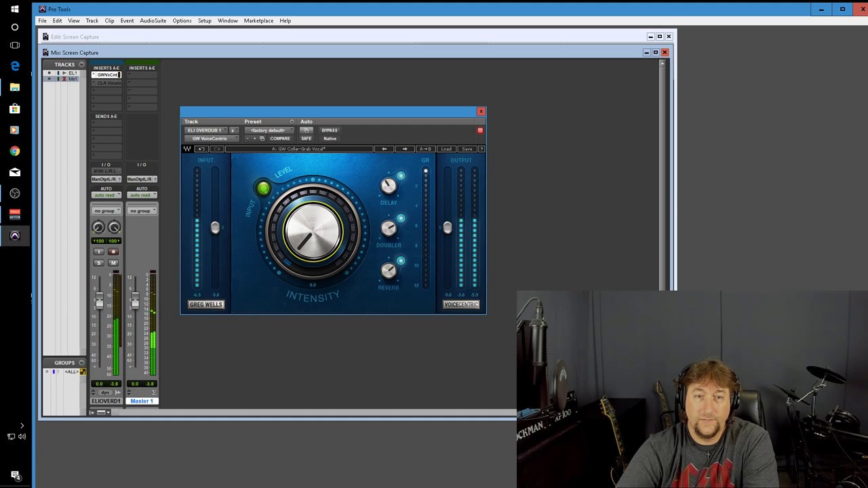Select the Ms1 track in the Tracks list
This screenshot has height=488, width=868.
click(72, 79)
